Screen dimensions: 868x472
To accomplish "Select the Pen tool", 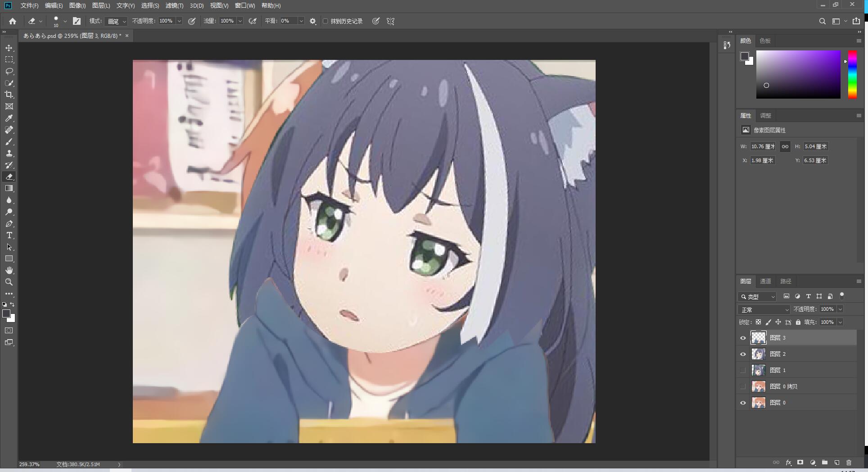I will click(9, 223).
